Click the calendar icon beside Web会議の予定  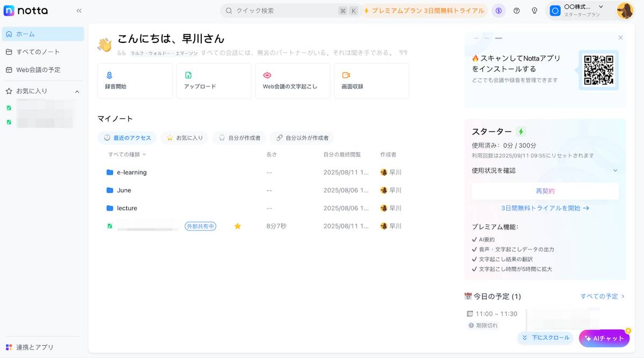tap(9, 70)
